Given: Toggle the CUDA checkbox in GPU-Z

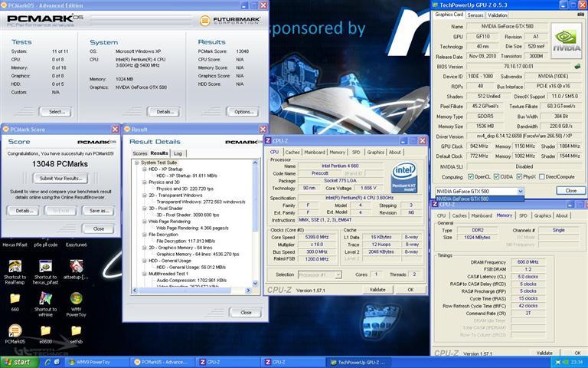Looking at the screenshot, I should point(496,176).
